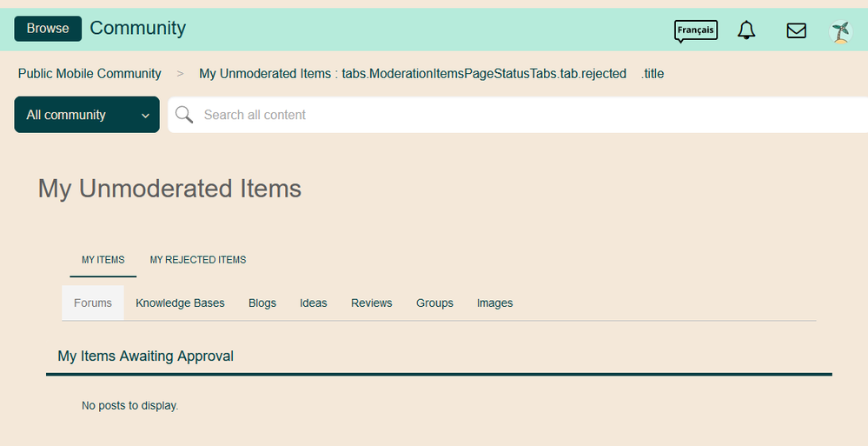Open the Community home link

click(138, 29)
